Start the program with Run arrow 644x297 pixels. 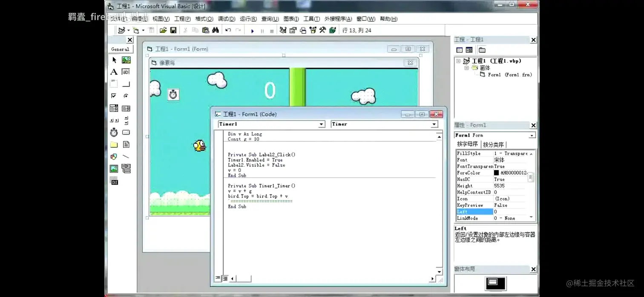(252, 31)
